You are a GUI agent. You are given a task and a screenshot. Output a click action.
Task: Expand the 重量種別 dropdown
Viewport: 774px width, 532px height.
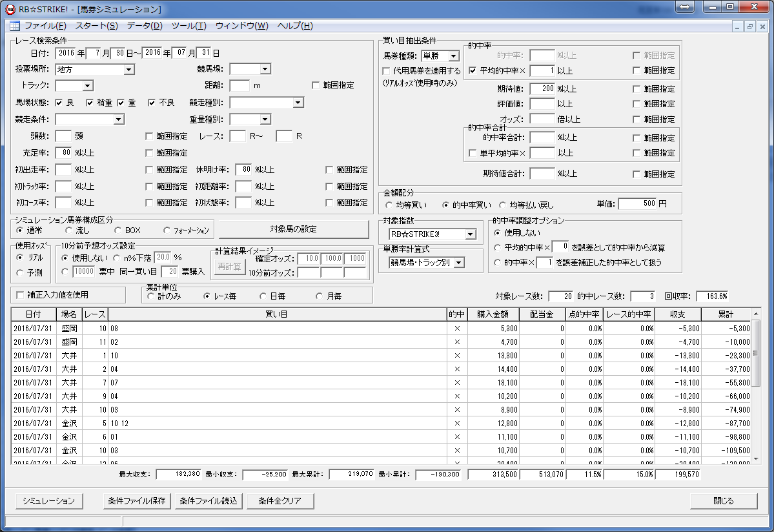coord(265,119)
